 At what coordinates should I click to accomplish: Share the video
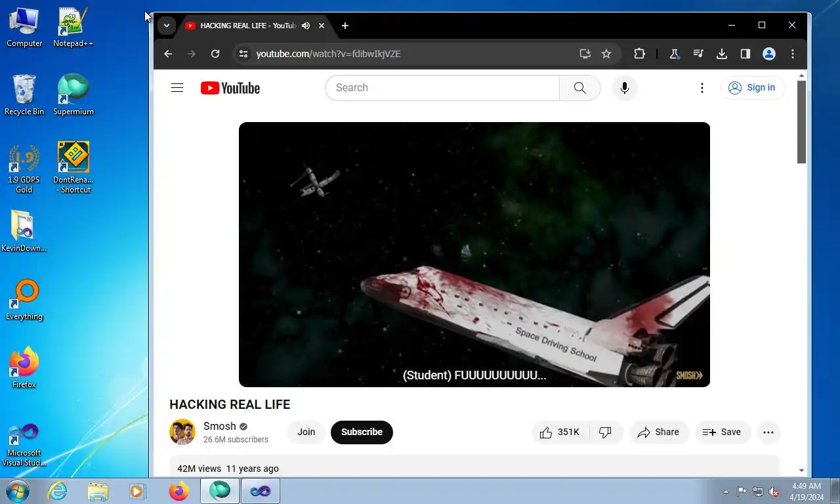point(659,432)
